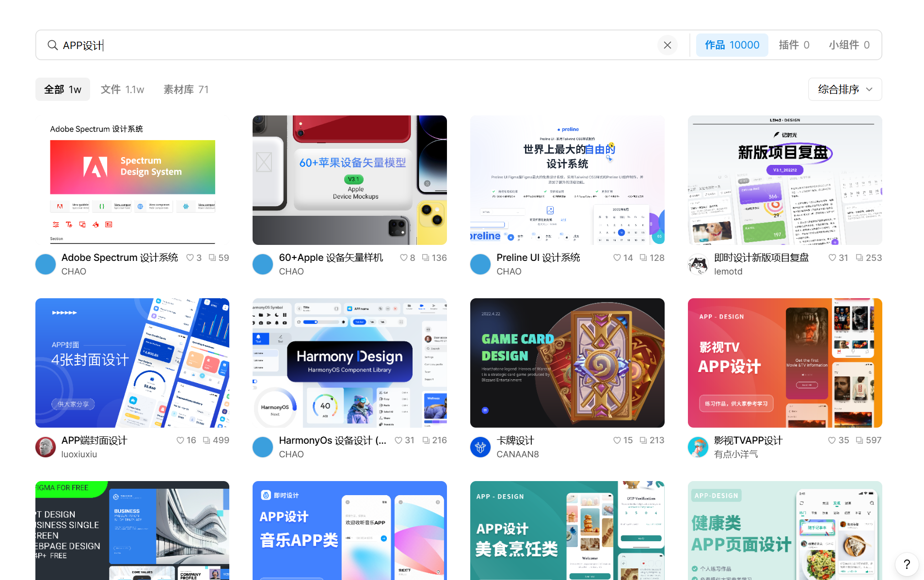Open author link 有点小洋气
Image resolution: width=924 pixels, height=580 pixels.
click(735, 454)
